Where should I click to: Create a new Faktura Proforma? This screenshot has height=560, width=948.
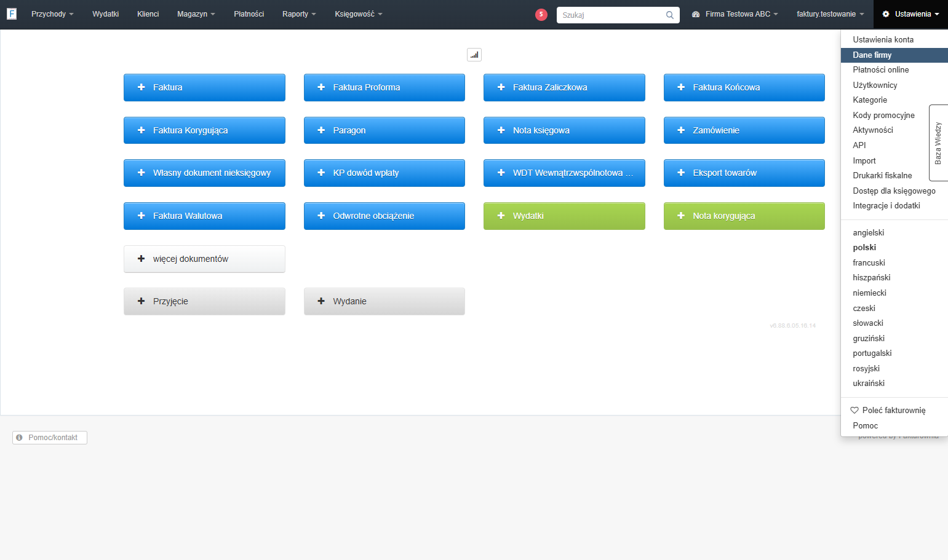(384, 87)
